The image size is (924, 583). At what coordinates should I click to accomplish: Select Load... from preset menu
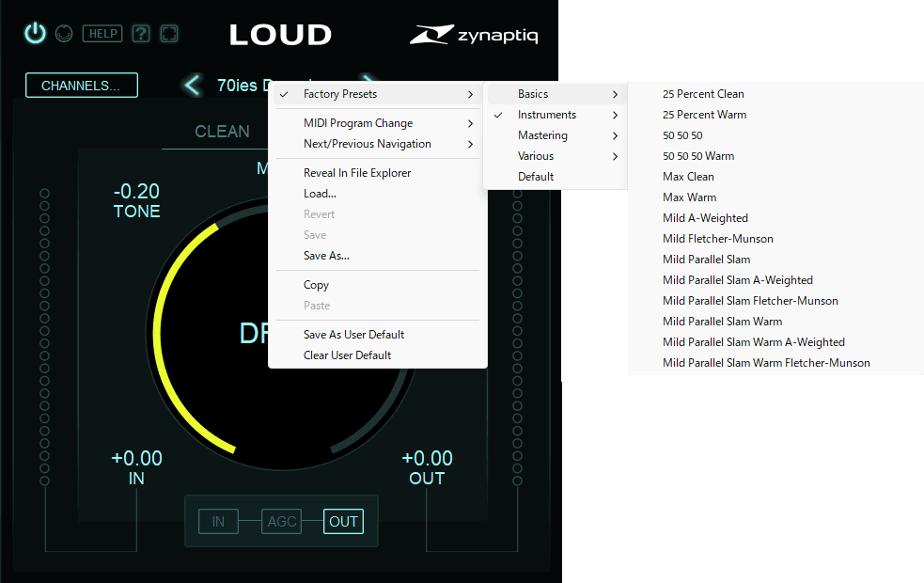[x=378, y=194]
